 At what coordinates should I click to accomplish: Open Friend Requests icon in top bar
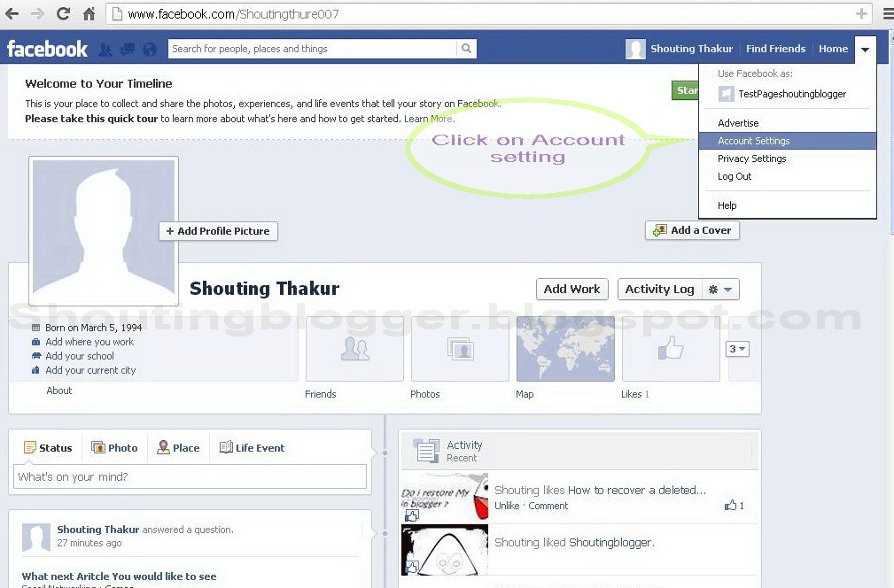pyautogui.click(x=105, y=50)
